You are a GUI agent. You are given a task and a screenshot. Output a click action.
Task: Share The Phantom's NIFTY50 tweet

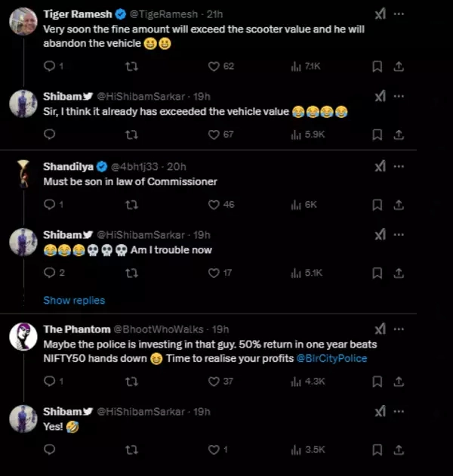[399, 382]
